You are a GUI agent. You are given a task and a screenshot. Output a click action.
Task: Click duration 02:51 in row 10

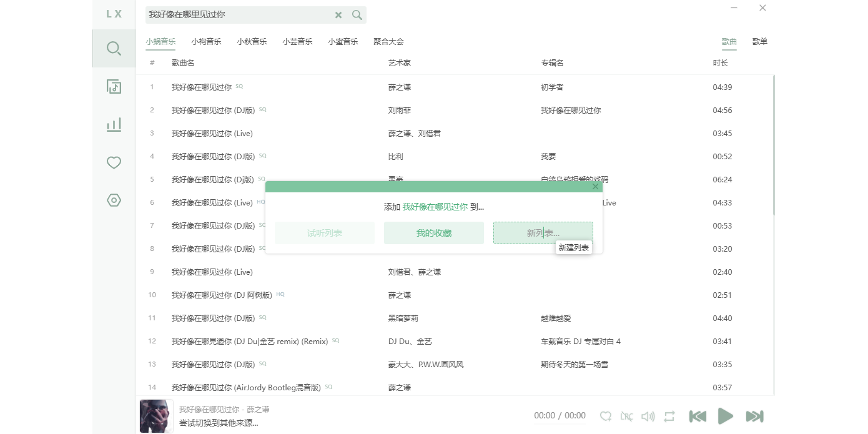point(723,295)
